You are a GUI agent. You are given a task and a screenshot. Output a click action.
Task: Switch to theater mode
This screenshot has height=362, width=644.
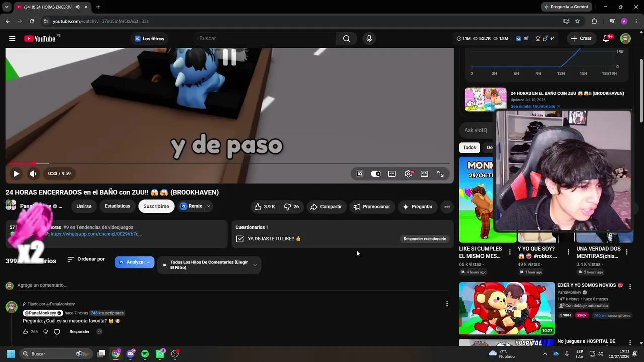(424, 174)
